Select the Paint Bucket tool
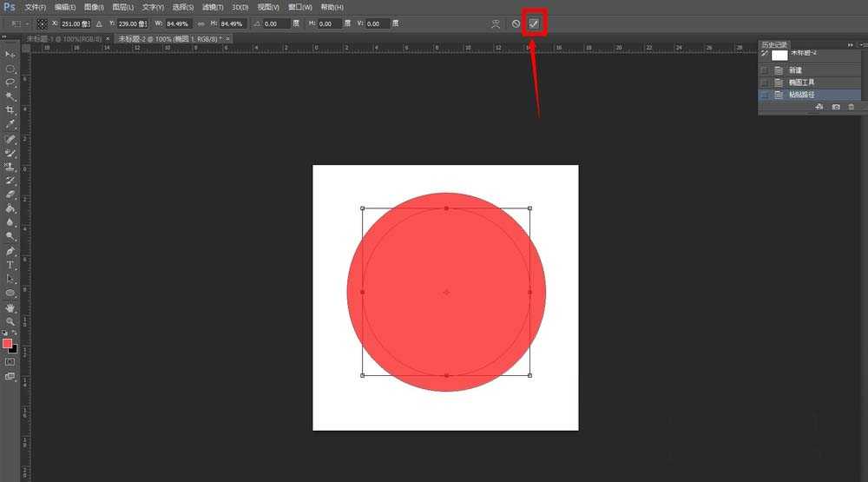The height and width of the screenshot is (482, 868). (x=10, y=208)
